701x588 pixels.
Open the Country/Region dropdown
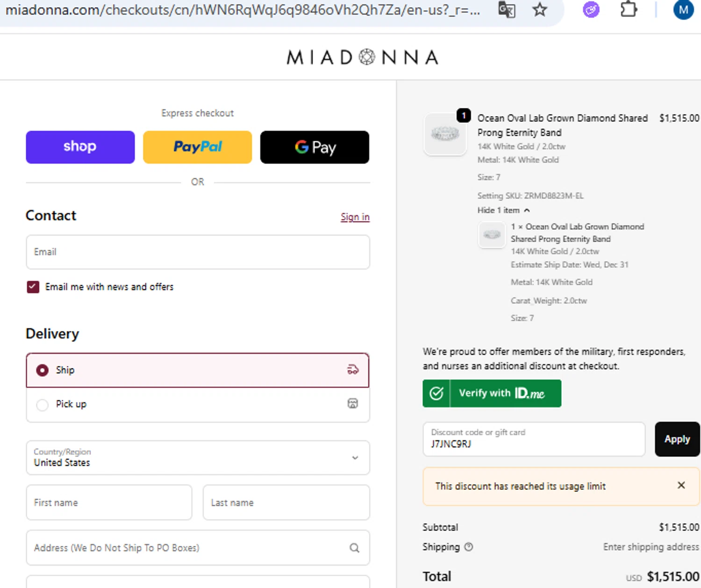(x=198, y=458)
